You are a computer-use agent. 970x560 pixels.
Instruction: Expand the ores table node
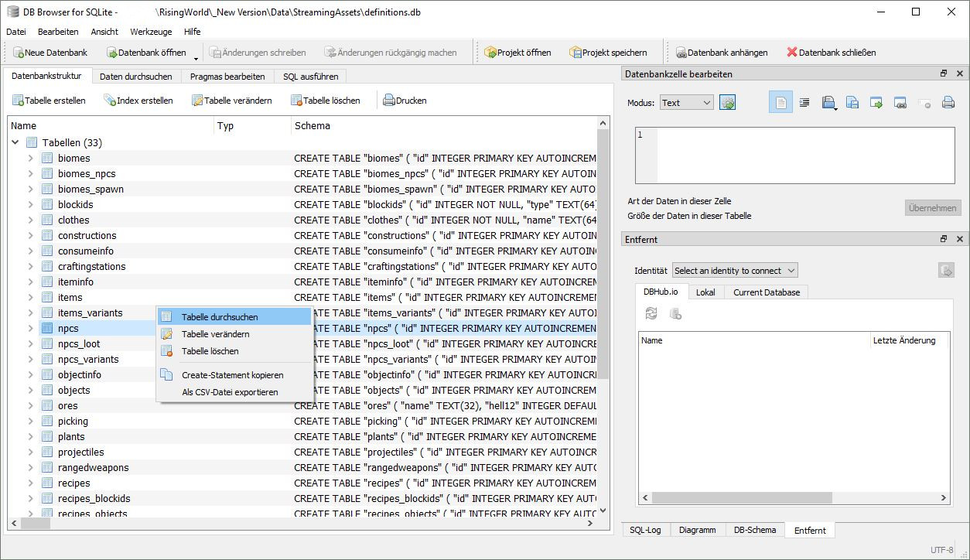(31, 405)
